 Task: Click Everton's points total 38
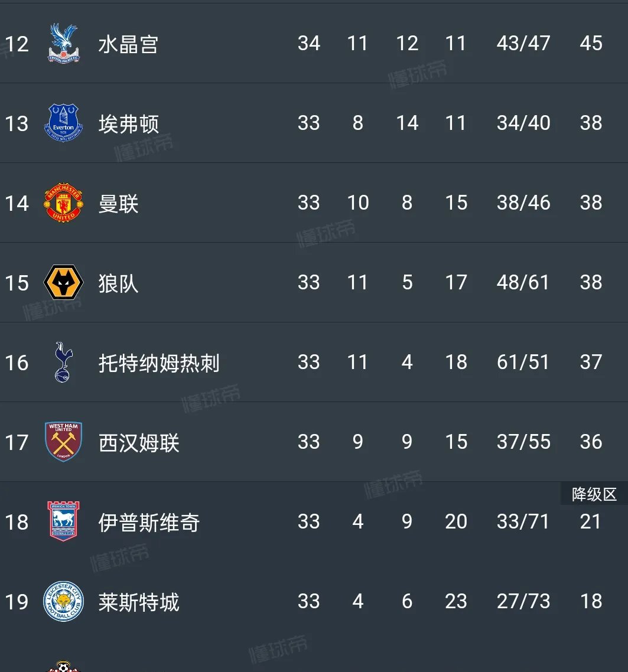(590, 123)
